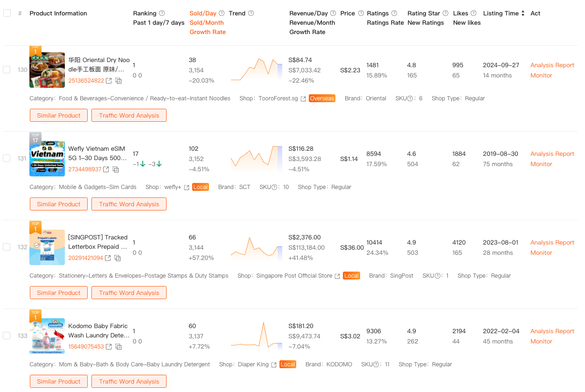Click Similar Product button for SINGPOST item
The width and height of the screenshot is (585, 392).
(x=59, y=293)
